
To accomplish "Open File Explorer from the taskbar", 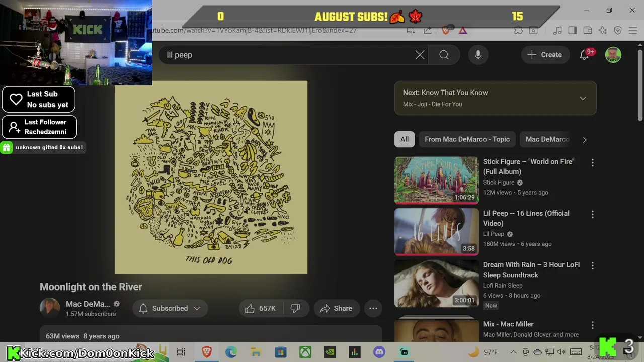I will tap(256, 352).
